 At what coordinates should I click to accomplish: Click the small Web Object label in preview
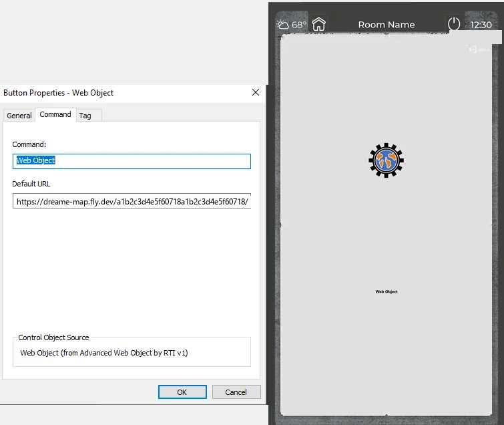click(x=387, y=291)
